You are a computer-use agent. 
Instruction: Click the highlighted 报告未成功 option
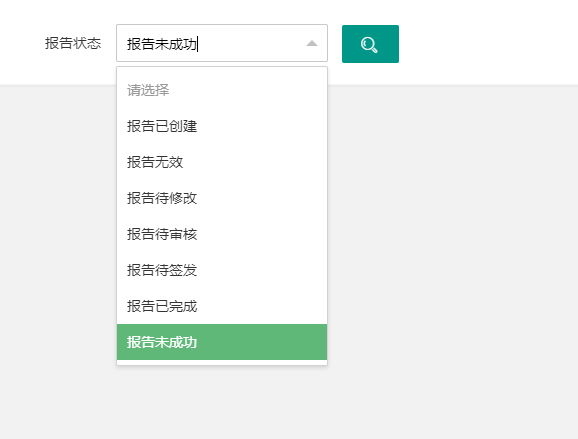222,342
